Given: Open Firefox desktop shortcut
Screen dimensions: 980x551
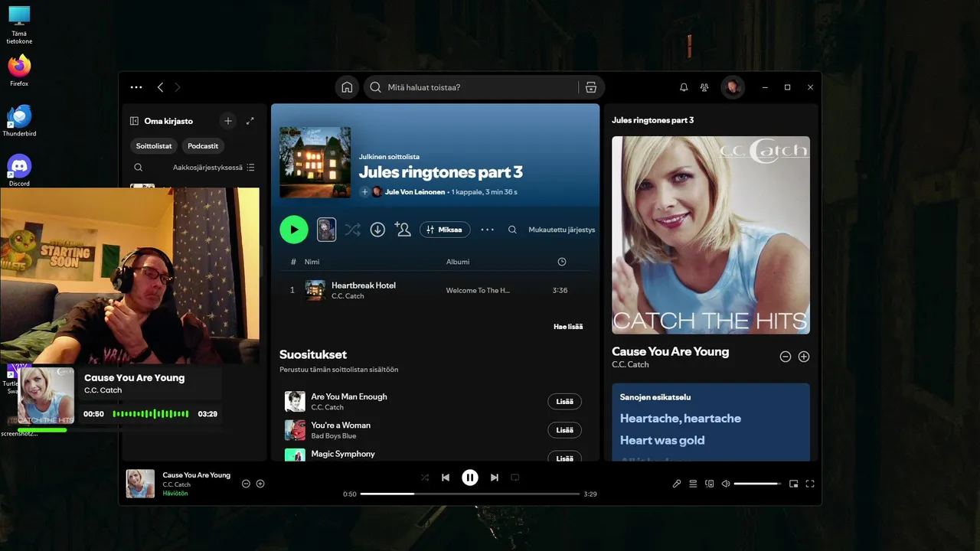Looking at the screenshot, I should pyautogui.click(x=19, y=70).
